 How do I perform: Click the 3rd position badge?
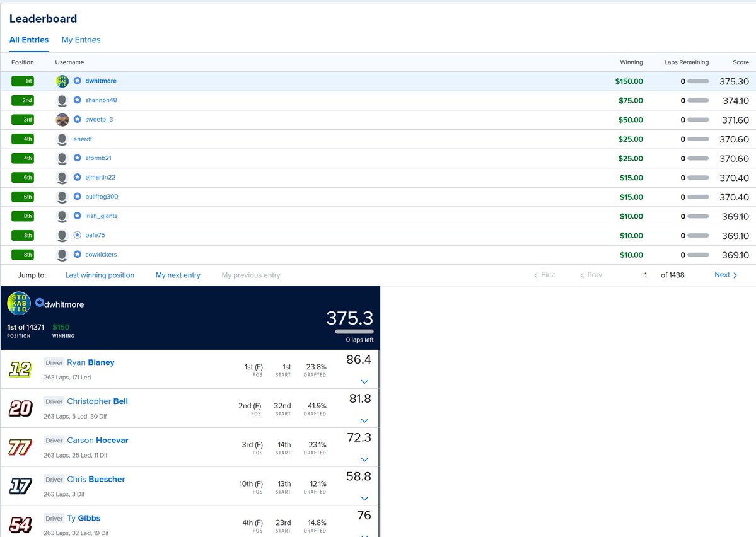click(23, 120)
